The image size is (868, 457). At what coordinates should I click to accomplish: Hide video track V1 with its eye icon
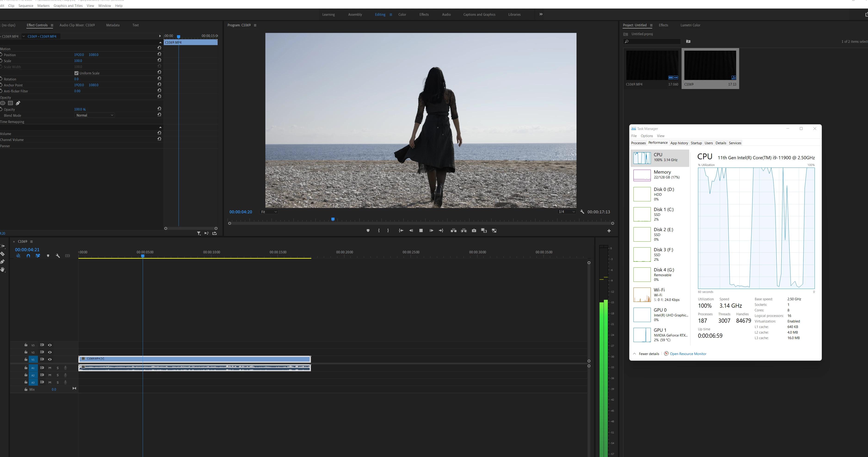pyautogui.click(x=50, y=359)
